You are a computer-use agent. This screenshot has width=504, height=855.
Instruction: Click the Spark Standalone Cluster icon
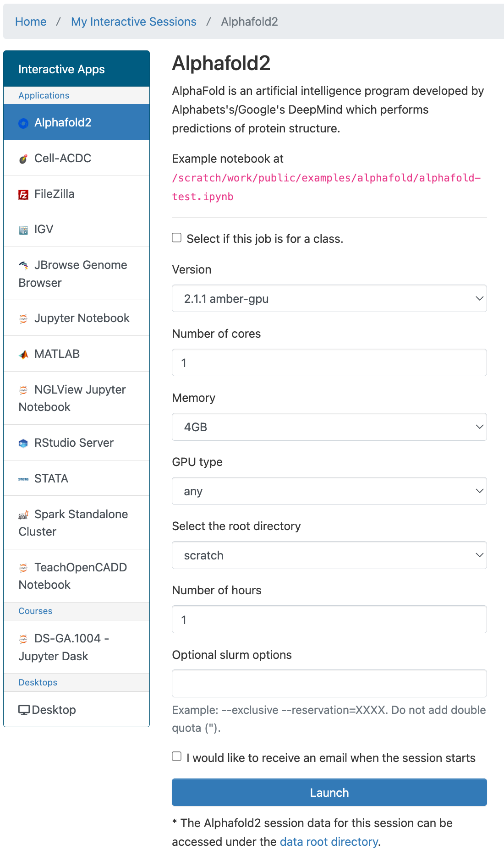pyautogui.click(x=23, y=515)
